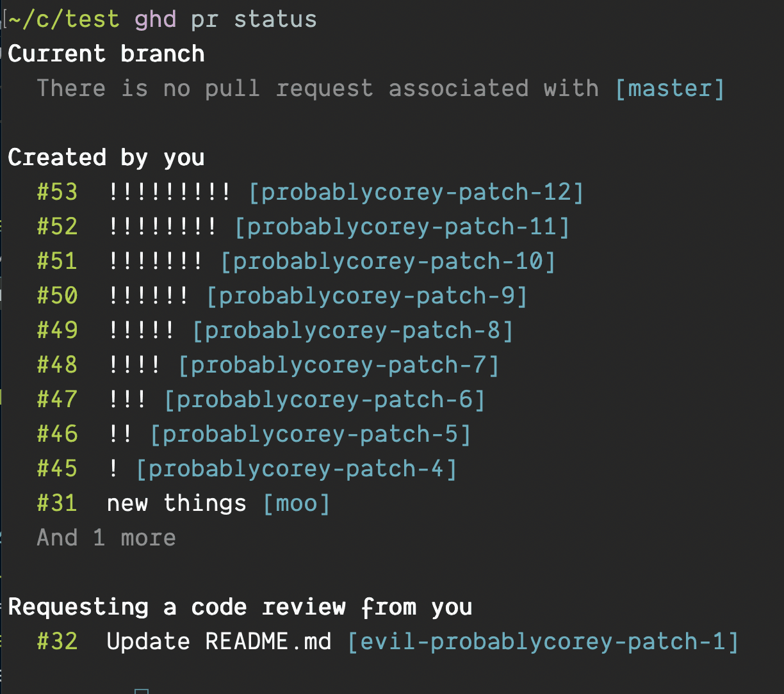Click the #49 pull request entry
The image size is (784, 694).
[x=57, y=330]
